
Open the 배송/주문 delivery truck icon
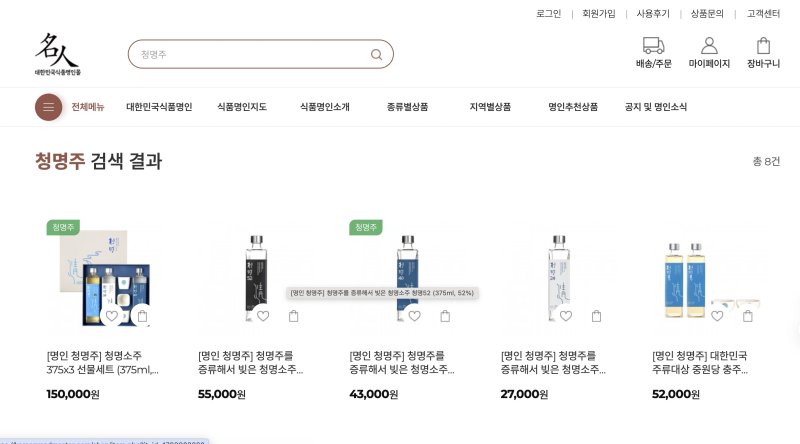click(x=653, y=46)
